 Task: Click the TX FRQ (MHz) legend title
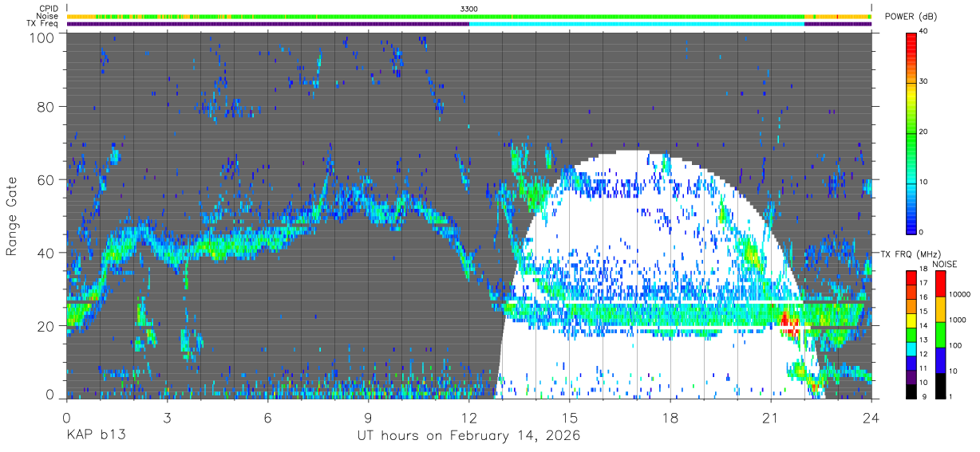pos(913,254)
